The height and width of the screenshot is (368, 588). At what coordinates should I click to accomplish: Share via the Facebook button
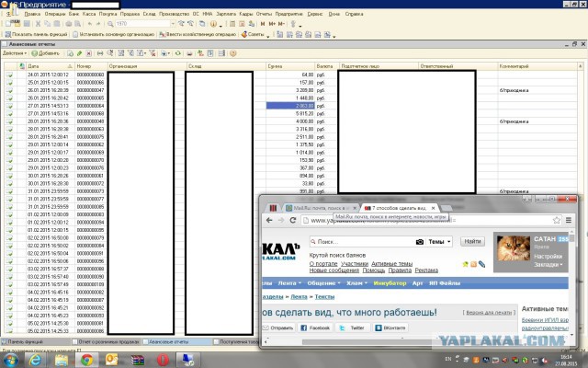(314, 328)
